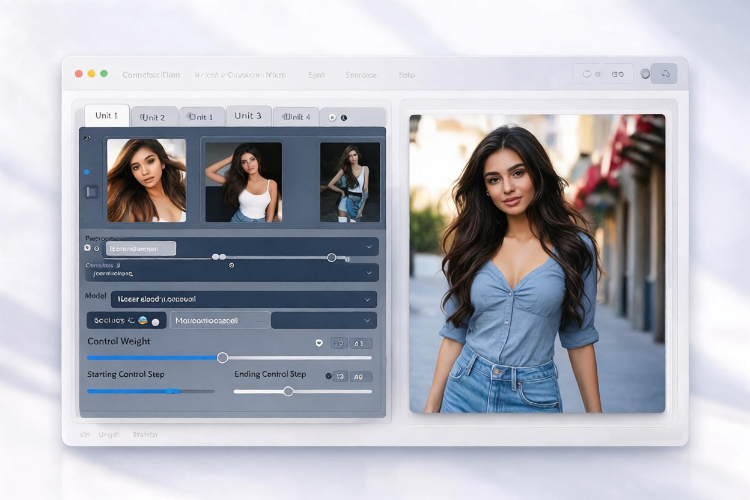The height and width of the screenshot is (500, 750).
Task: Select the grey Unit 1 tab after Unit 2
Action: click(x=201, y=117)
